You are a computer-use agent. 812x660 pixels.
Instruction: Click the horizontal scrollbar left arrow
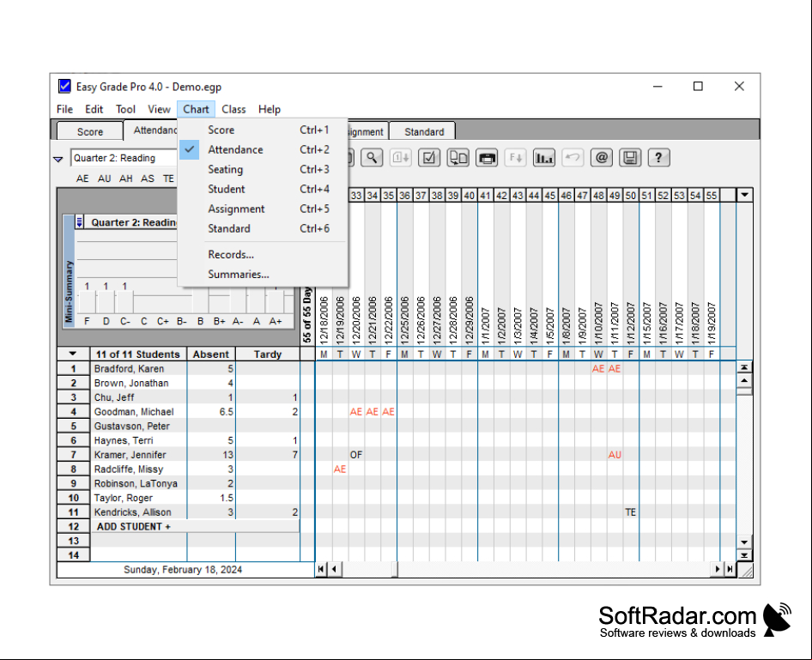(x=335, y=569)
